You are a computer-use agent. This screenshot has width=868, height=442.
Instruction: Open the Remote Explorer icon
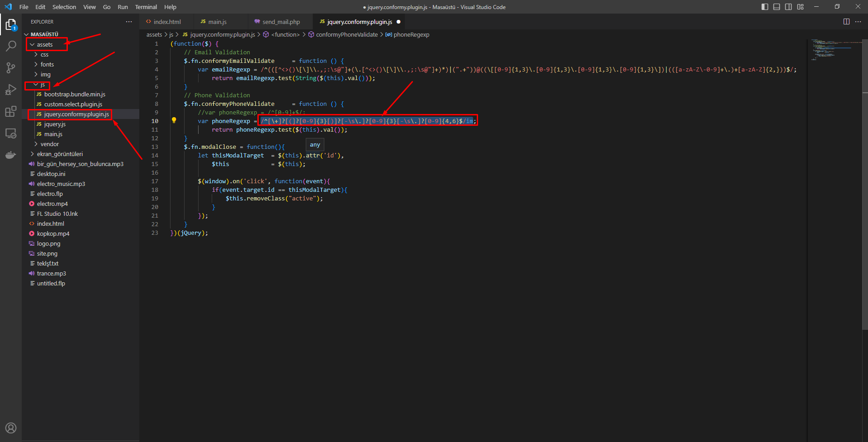[11, 133]
